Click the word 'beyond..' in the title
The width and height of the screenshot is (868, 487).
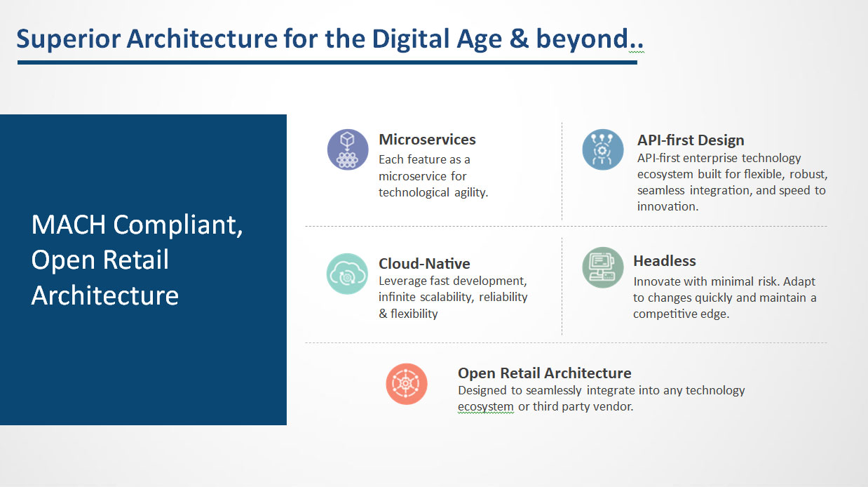590,39
